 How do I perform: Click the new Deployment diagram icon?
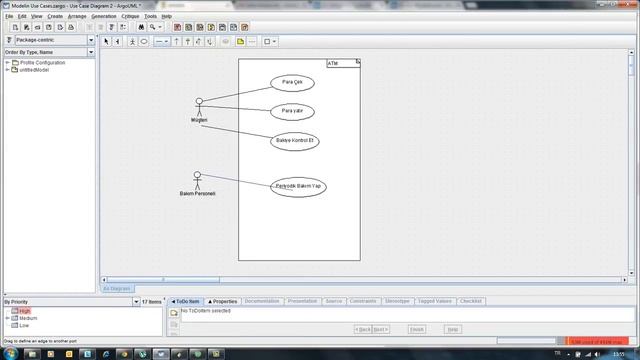(233, 27)
